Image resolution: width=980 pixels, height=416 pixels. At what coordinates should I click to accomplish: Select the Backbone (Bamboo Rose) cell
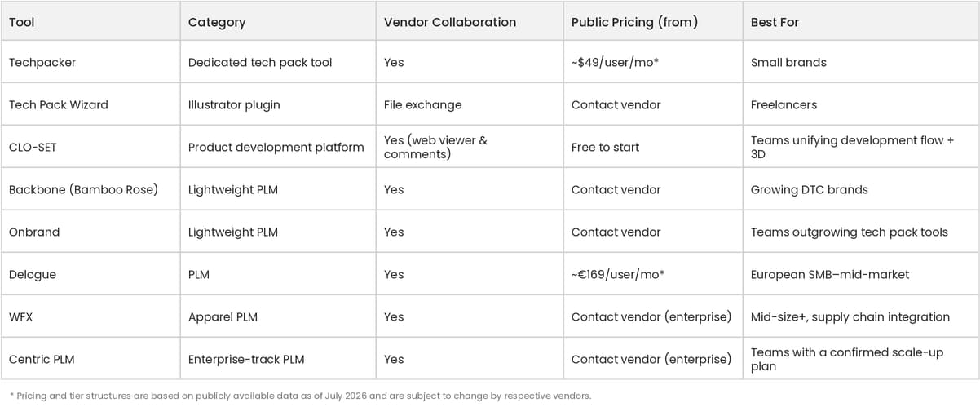tap(90, 189)
